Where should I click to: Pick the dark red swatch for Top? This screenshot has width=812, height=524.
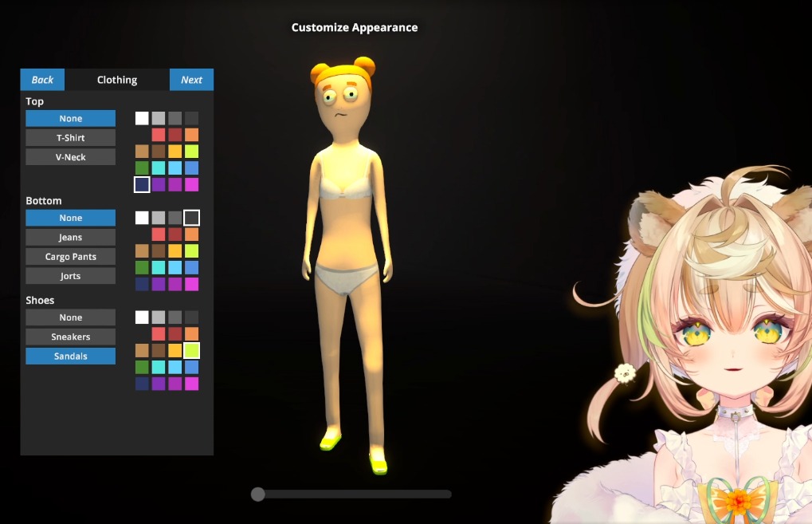tap(175, 135)
